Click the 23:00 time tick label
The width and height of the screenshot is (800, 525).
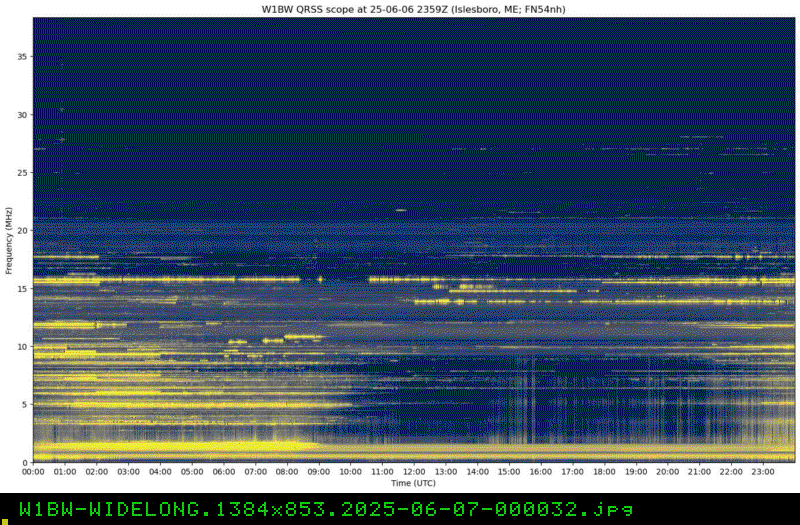click(763, 472)
